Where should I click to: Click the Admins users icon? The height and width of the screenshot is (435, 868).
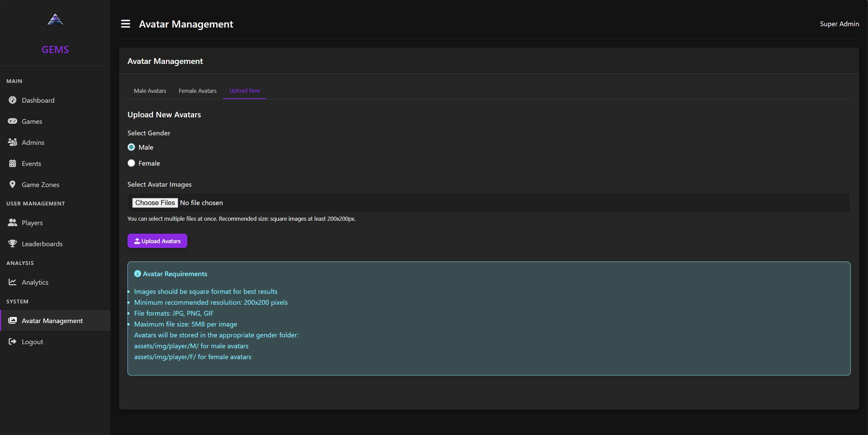tap(13, 142)
